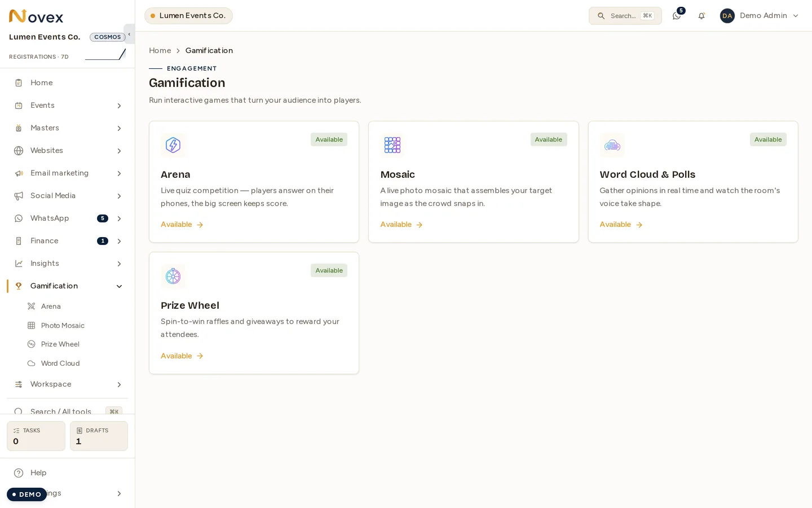Open Finance in the sidebar

pyautogui.click(x=67, y=241)
